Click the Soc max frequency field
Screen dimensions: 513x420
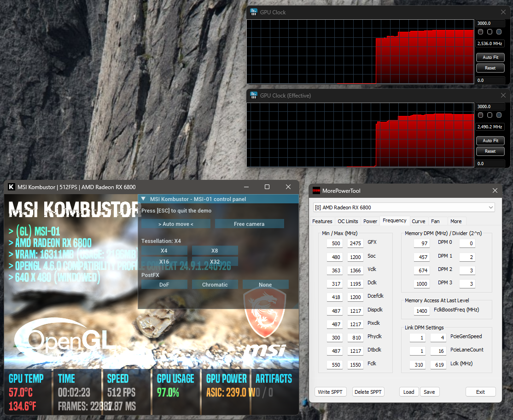tap(356, 257)
